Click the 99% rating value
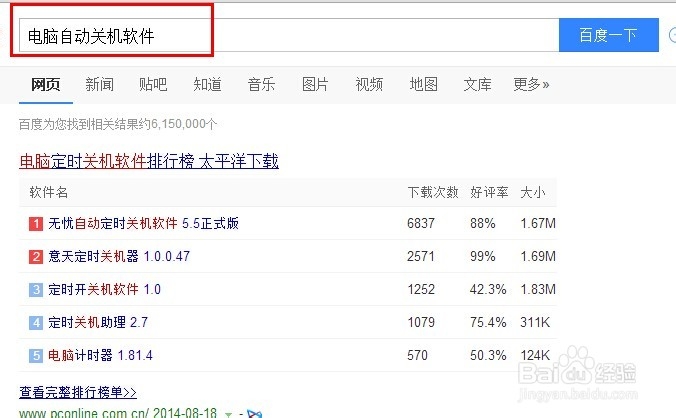 coord(482,256)
